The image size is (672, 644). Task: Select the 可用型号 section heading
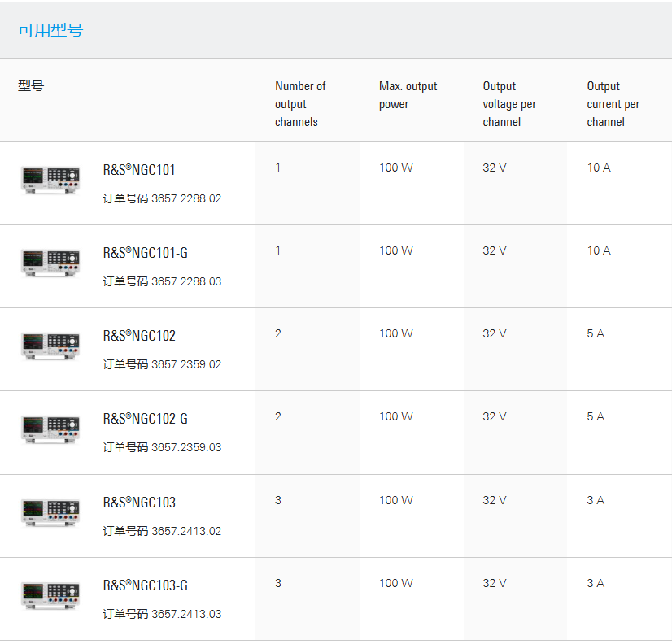(x=50, y=30)
